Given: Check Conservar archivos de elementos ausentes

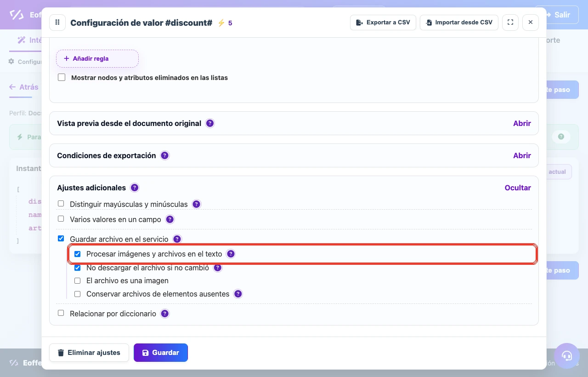Looking at the screenshot, I should click(78, 294).
